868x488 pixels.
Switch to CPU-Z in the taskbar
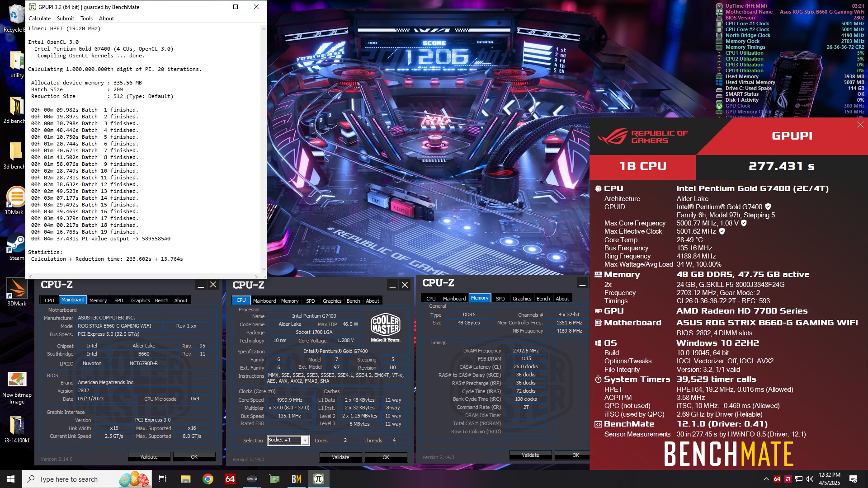click(x=252, y=479)
